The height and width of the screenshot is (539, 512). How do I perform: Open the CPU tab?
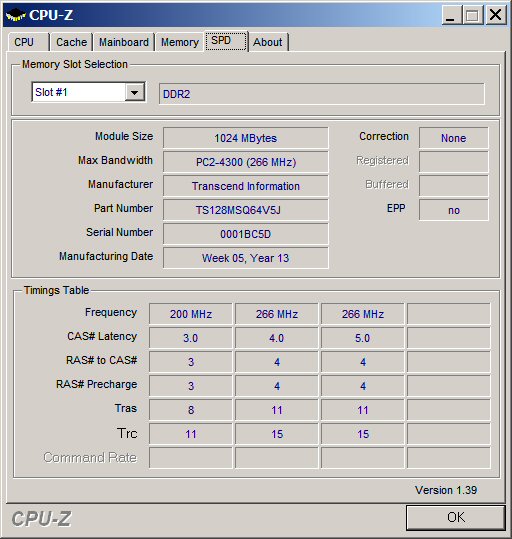29,42
